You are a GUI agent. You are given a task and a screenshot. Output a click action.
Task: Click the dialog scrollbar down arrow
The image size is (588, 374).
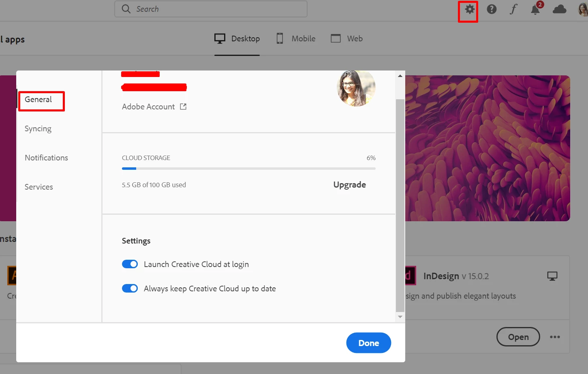pos(400,317)
